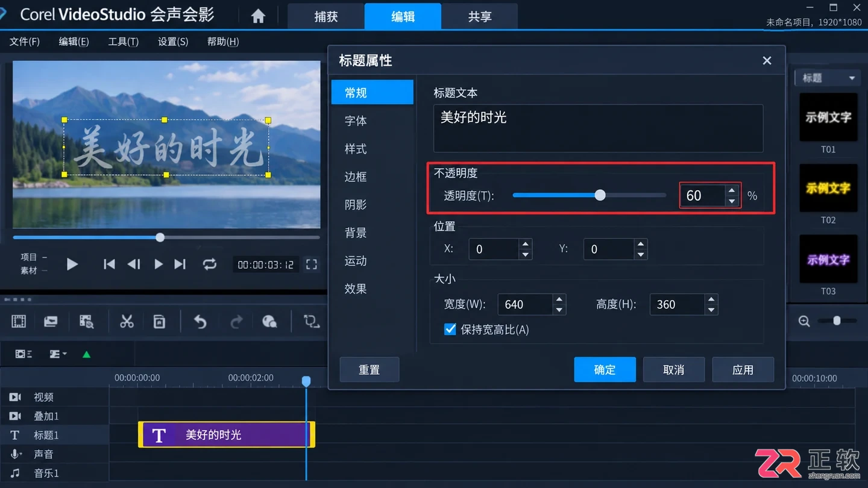Step back one frame in preview
Screen dimensions: 868x488
pyautogui.click(x=134, y=264)
